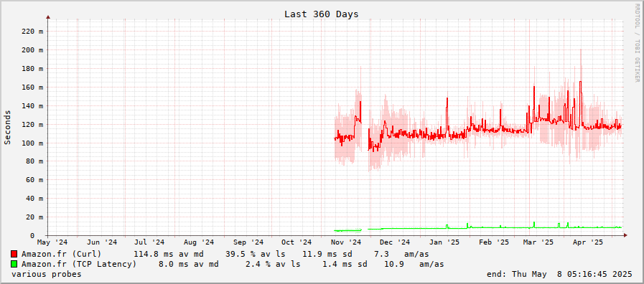644x284 pixels.
Task: Click the '10.9 am/as' value
Action: coord(414,265)
